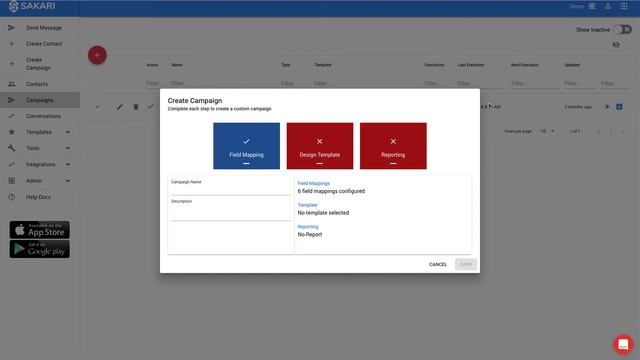Expand the campaign row chevron

point(97,107)
